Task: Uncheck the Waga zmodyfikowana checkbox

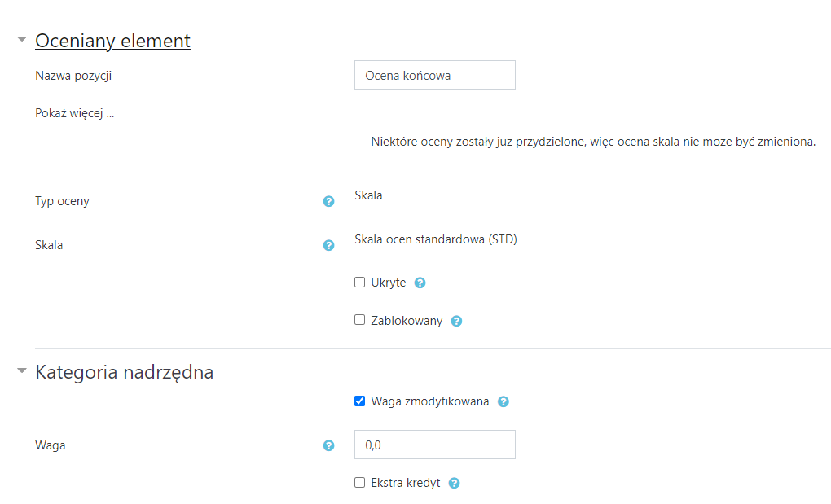Action: click(x=359, y=401)
